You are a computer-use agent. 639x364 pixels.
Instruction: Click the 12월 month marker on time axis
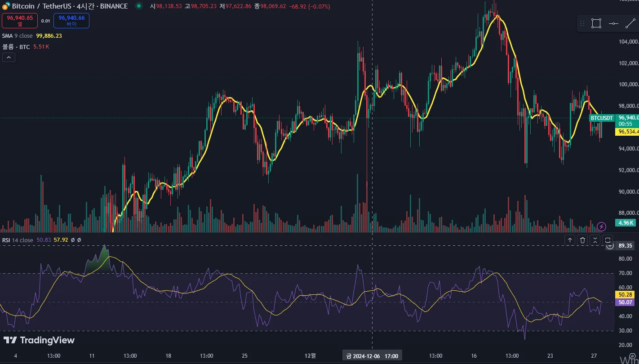(x=310, y=356)
